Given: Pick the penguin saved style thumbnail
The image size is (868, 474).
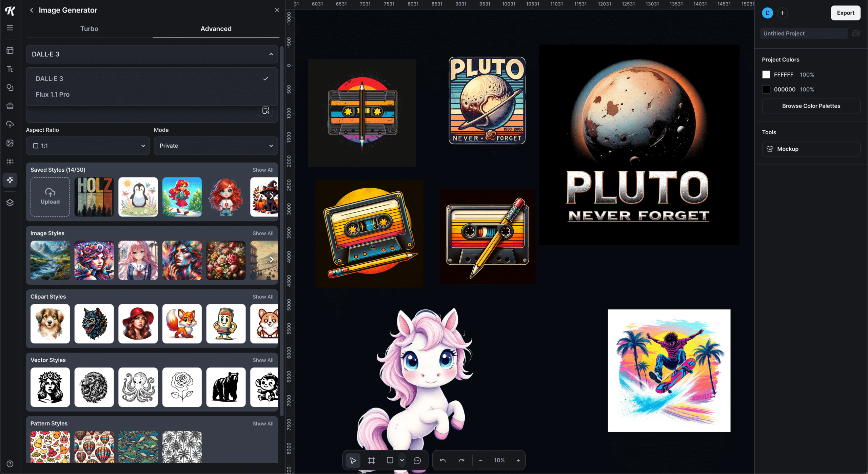Looking at the screenshot, I should pyautogui.click(x=138, y=197).
